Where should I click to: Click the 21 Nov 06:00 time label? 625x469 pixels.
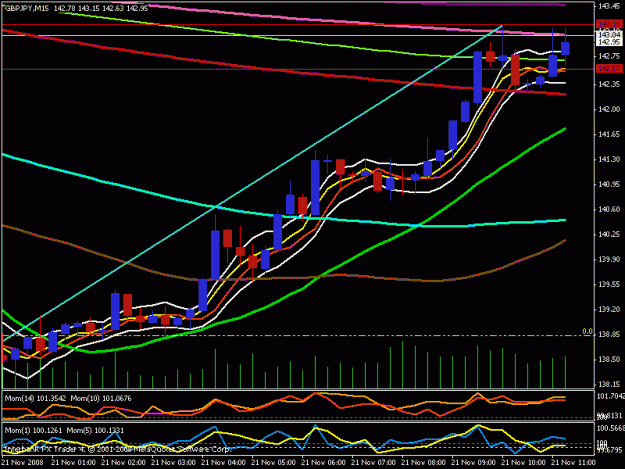pyautogui.click(x=323, y=463)
